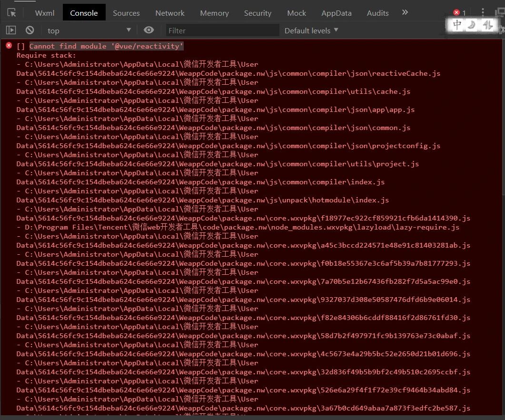Switch to the Memory tab
505x420 pixels.
click(214, 13)
